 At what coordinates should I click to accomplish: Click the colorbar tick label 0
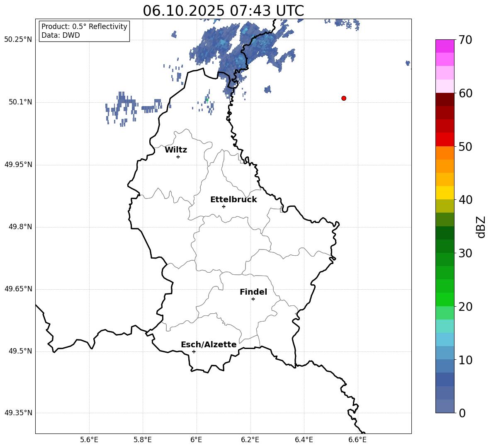point(462,413)
